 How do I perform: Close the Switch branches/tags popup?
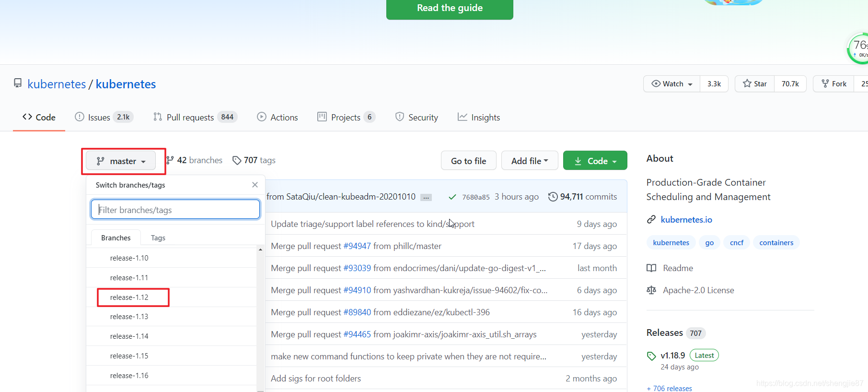pos(255,185)
